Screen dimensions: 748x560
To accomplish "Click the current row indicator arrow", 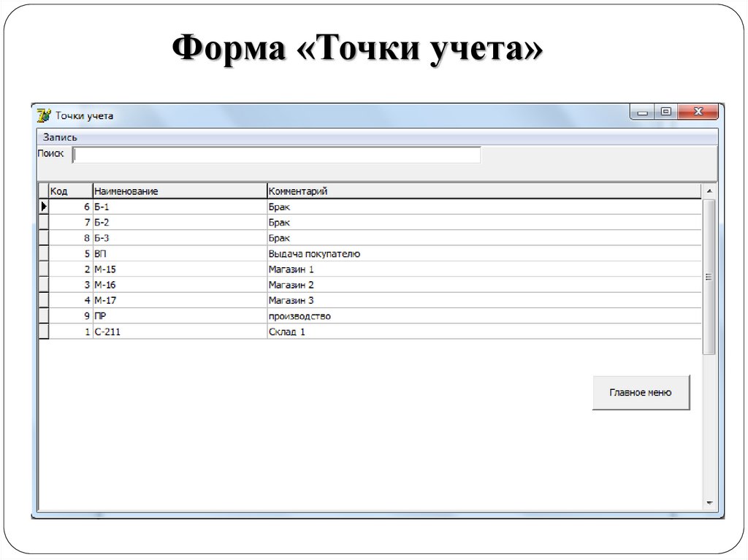I will (42, 206).
